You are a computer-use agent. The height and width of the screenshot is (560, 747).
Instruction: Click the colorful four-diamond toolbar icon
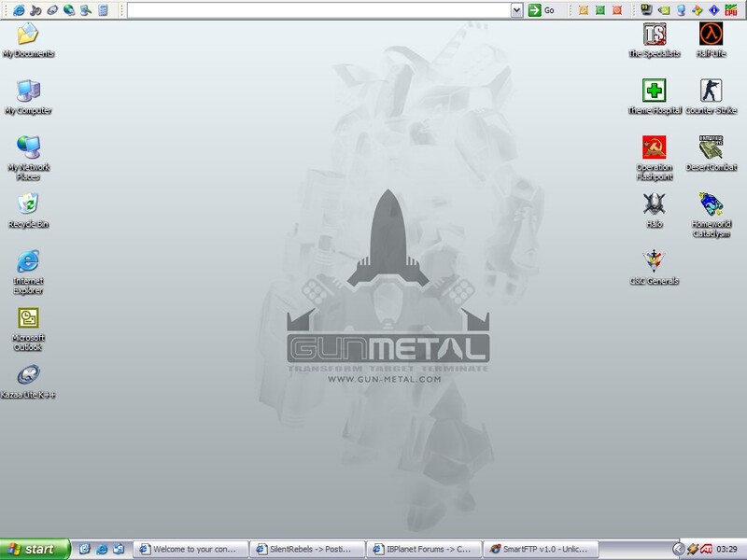point(698,10)
